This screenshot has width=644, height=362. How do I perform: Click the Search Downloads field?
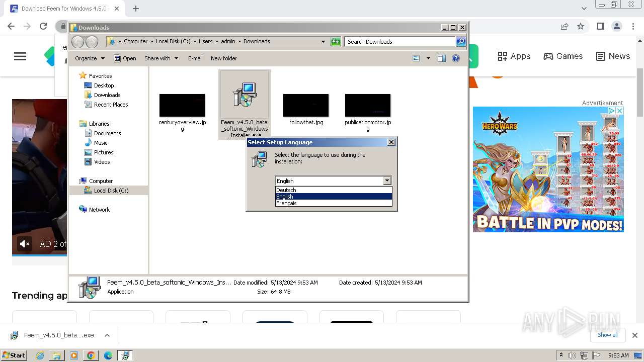point(400,42)
